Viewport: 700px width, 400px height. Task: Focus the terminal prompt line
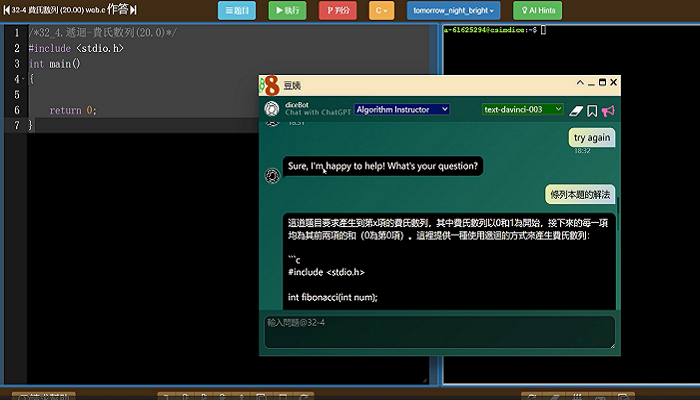click(x=495, y=30)
